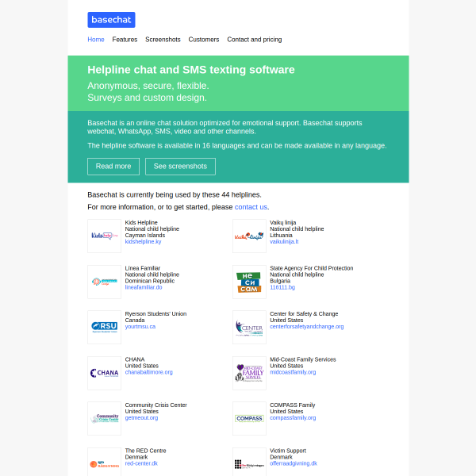Go to the Features page
The image size is (476, 476).
point(125,40)
